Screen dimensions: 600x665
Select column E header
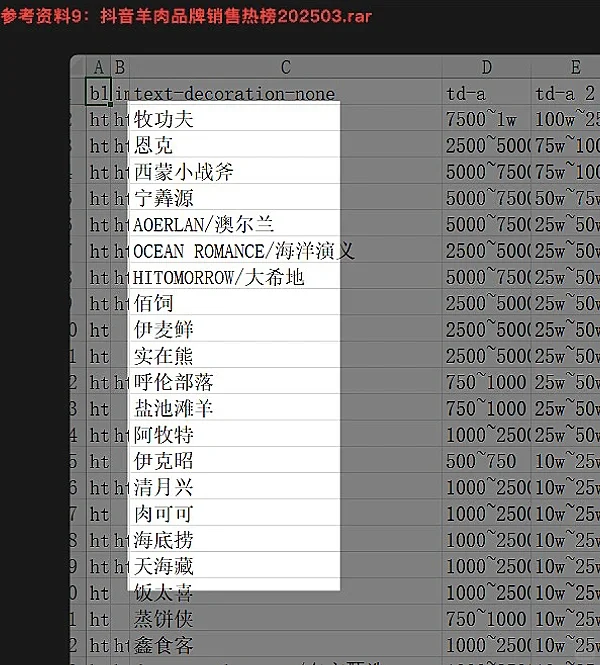point(566,67)
